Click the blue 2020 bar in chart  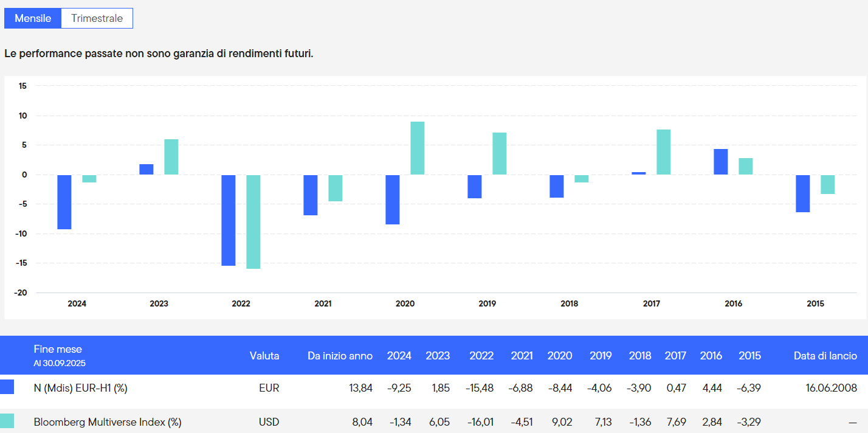(393, 199)
